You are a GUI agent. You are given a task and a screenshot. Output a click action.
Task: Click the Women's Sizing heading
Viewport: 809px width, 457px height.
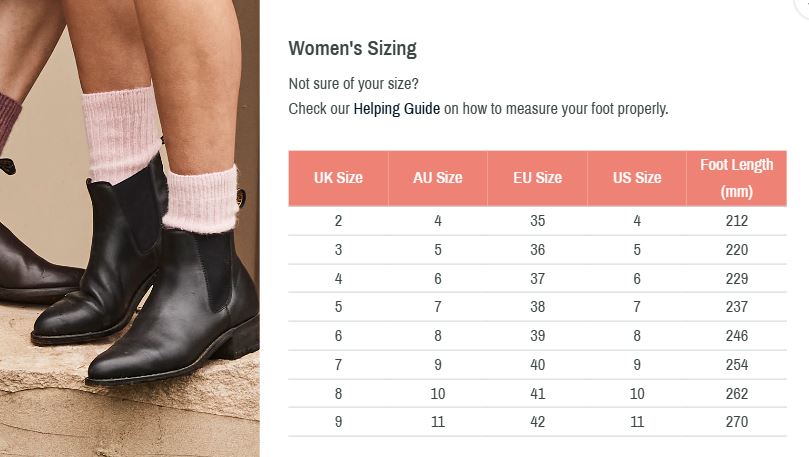[352, 48]
